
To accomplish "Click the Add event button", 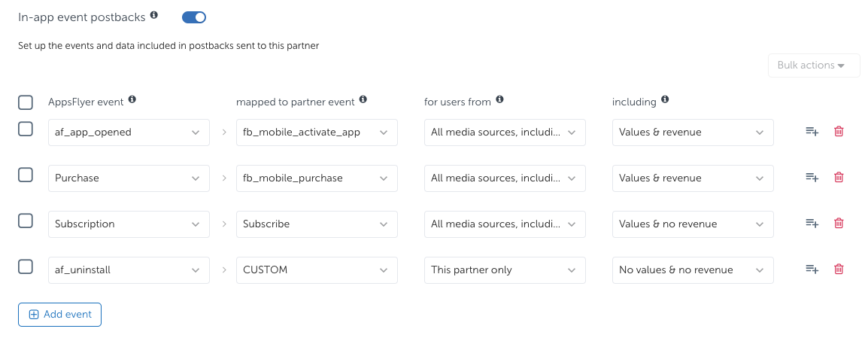I will tap(60, 315).
